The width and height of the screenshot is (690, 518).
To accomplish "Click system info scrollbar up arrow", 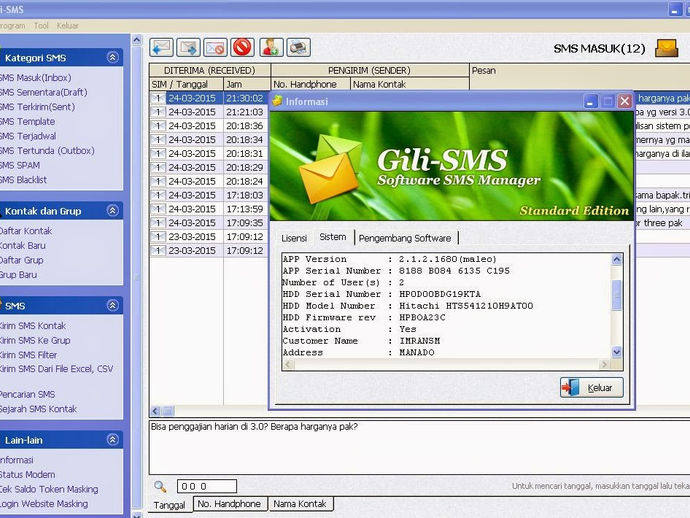I will click(617, 259).
